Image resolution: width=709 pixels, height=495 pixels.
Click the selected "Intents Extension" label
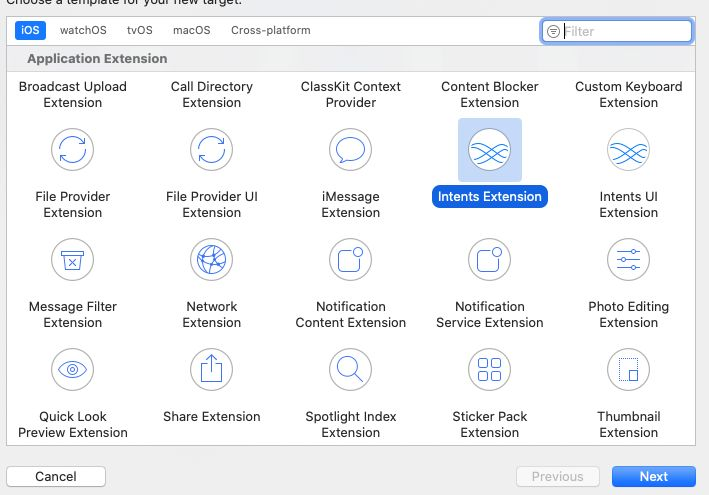pyautogui.click(x=490, y=197)
